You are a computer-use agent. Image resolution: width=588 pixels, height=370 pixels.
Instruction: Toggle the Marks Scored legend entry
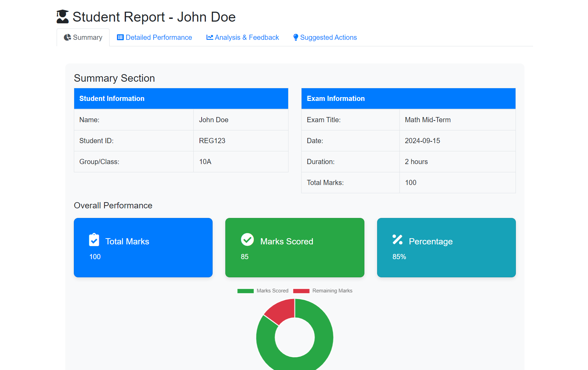click(272, 291)
